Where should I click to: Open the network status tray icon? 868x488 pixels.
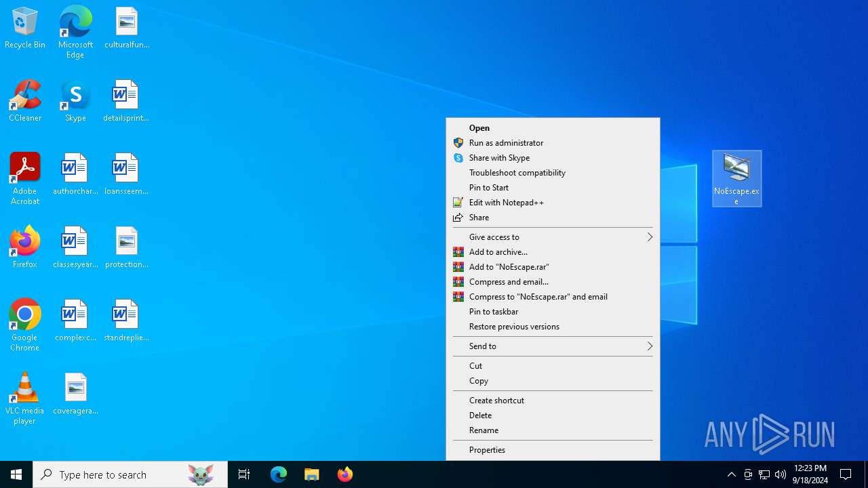pyautogui.click(x=764, y=474)
